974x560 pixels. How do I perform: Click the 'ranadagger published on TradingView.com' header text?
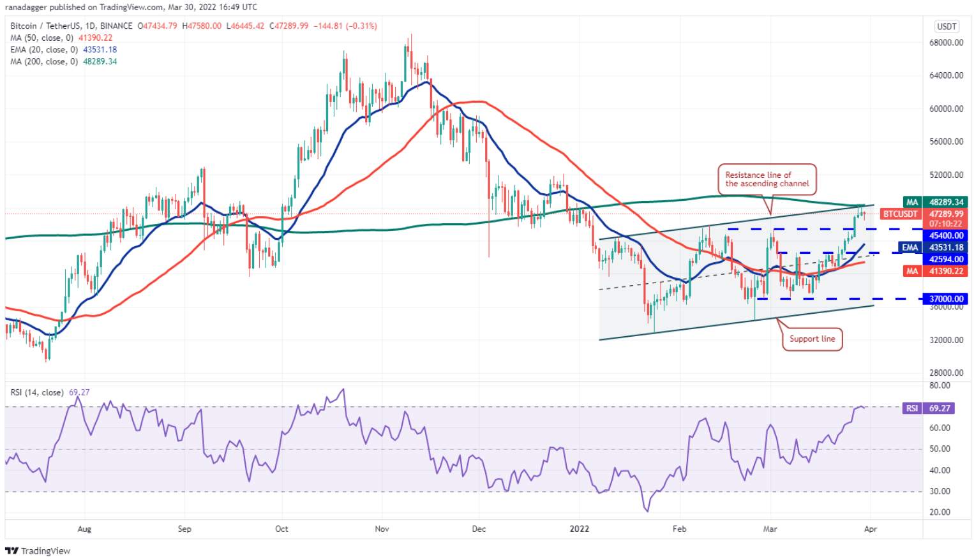click(x=84, y=7)
